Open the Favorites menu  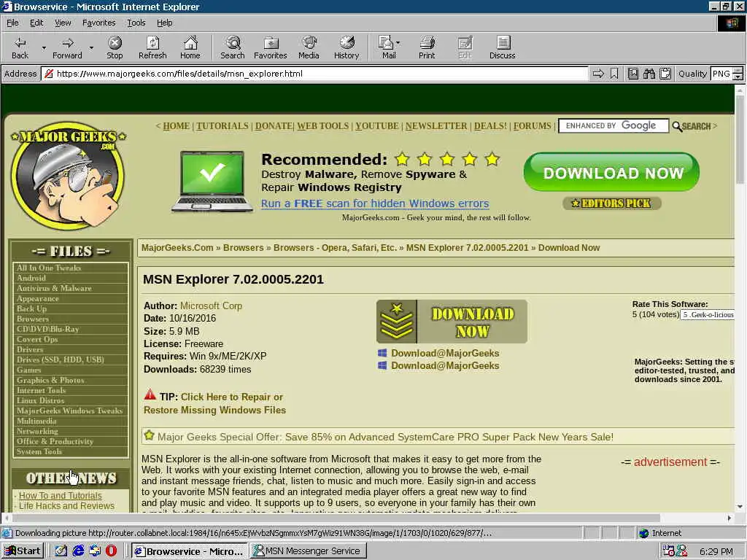pos(98,23)
